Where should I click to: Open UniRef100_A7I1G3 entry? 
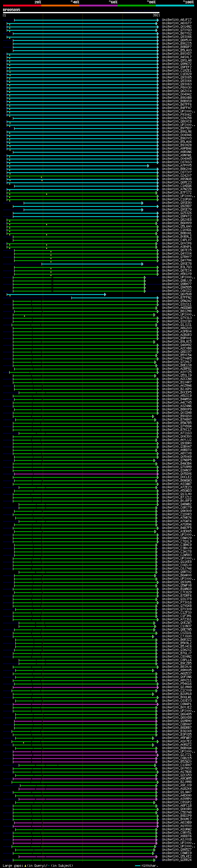177,433
